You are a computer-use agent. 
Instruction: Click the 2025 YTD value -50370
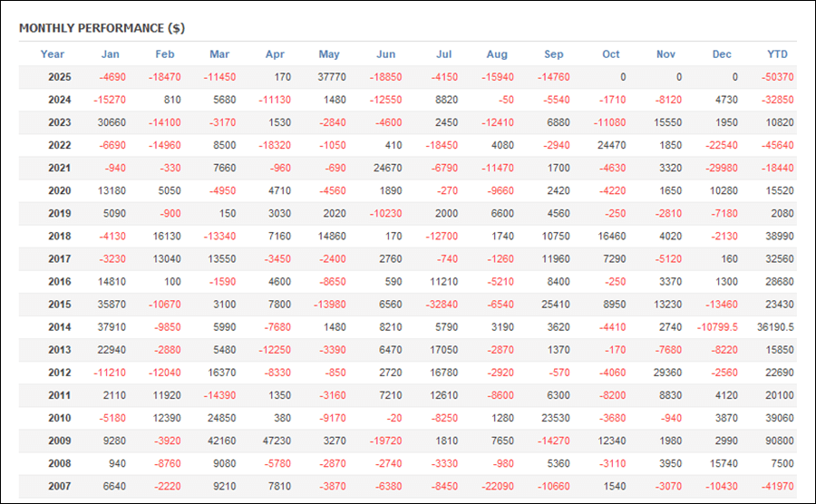[x=778, y=77]
